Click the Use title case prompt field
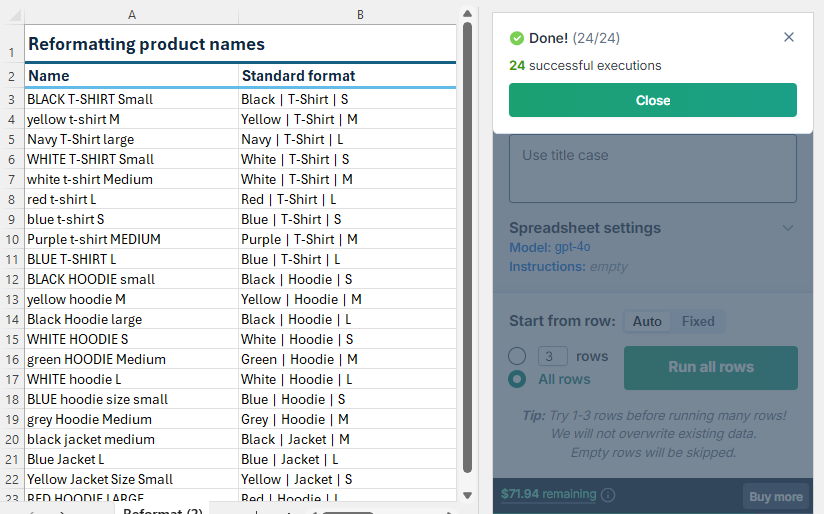Image resolution: width=824 pixels, height=514 pixels. (652, 168)
